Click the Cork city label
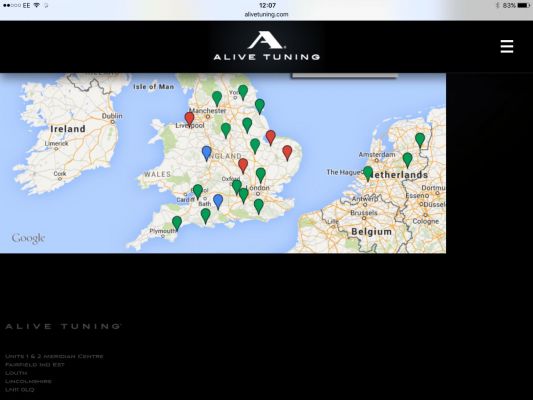The height and width of the screenshot is (400, 533). click(x=60, y=173)
